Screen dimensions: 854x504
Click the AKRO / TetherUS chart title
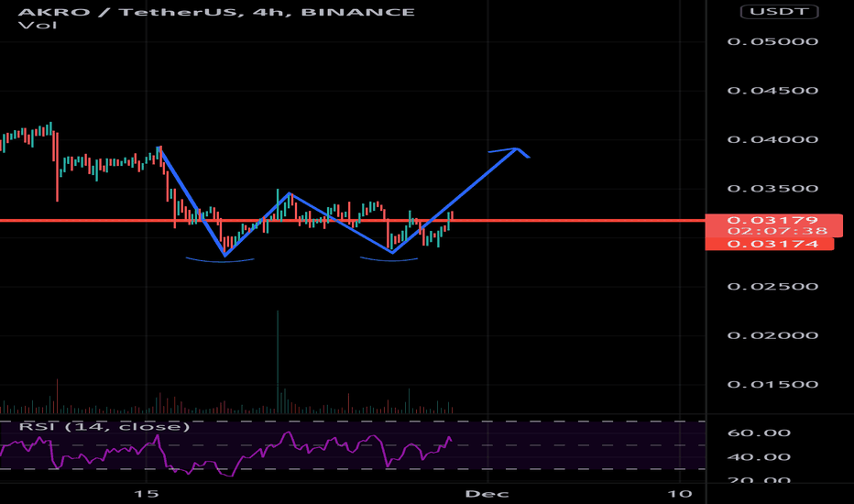coord(216,11)
